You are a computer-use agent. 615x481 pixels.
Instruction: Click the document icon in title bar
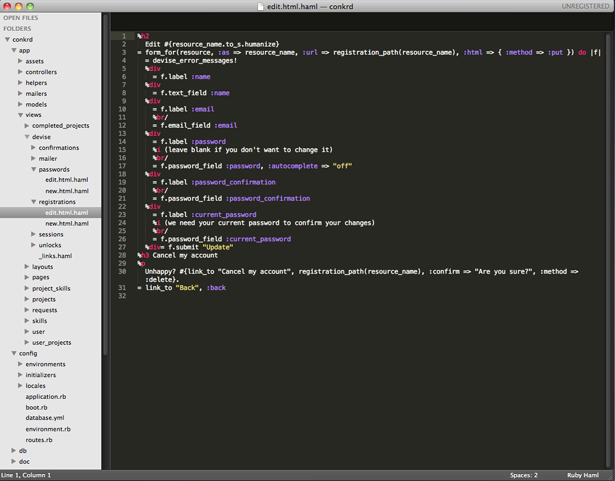coord(260,6)
